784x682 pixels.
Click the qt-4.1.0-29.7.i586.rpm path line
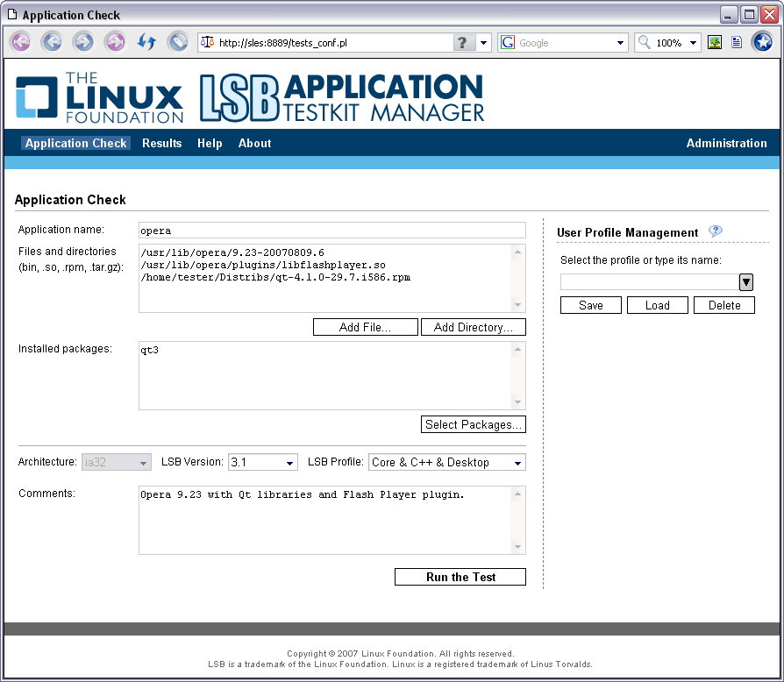(275, 277)
